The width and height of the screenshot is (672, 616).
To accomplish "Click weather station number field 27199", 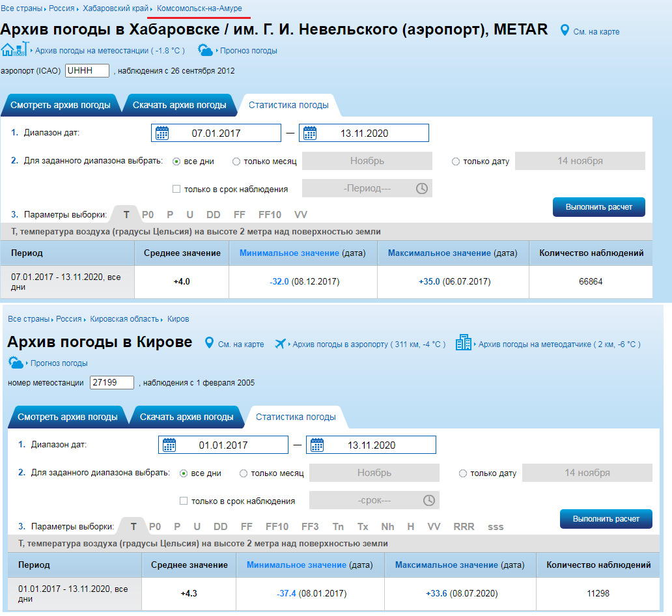I will pyautogui.click(x=112, y=382).
